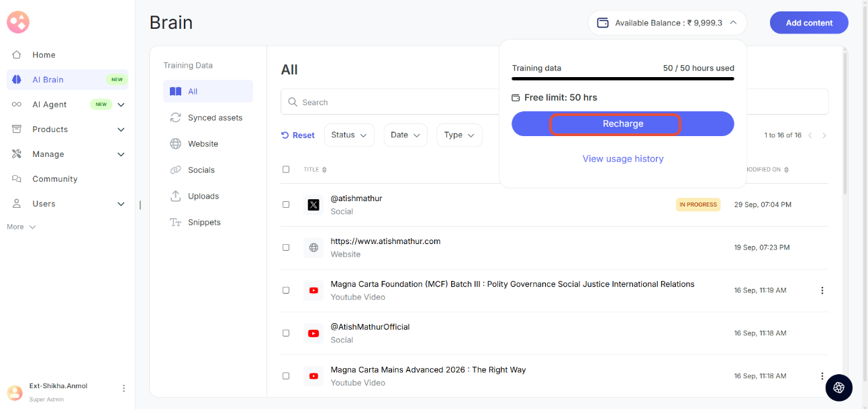
Task: Open the View usage history link
Action: click(x=622, y=159)
